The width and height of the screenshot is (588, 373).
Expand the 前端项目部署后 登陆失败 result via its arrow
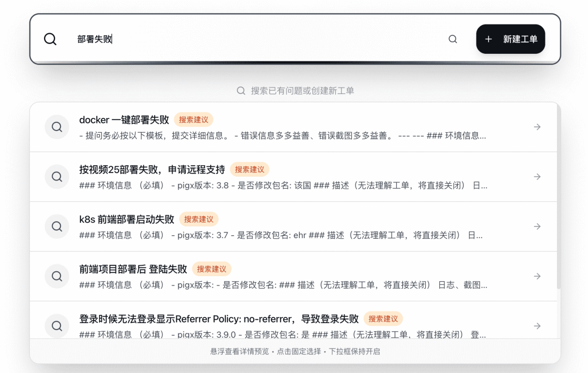click(x=537, y=276)
